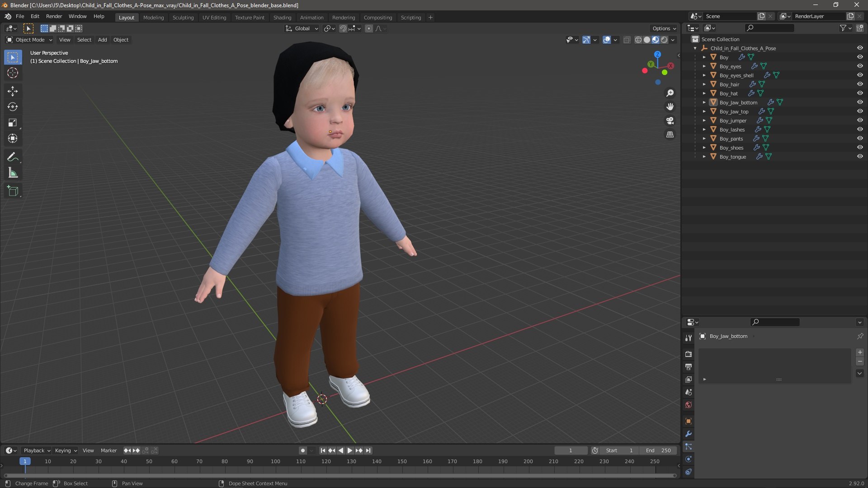
Task: Open the World properties tab
Action: tap(688, 405)
